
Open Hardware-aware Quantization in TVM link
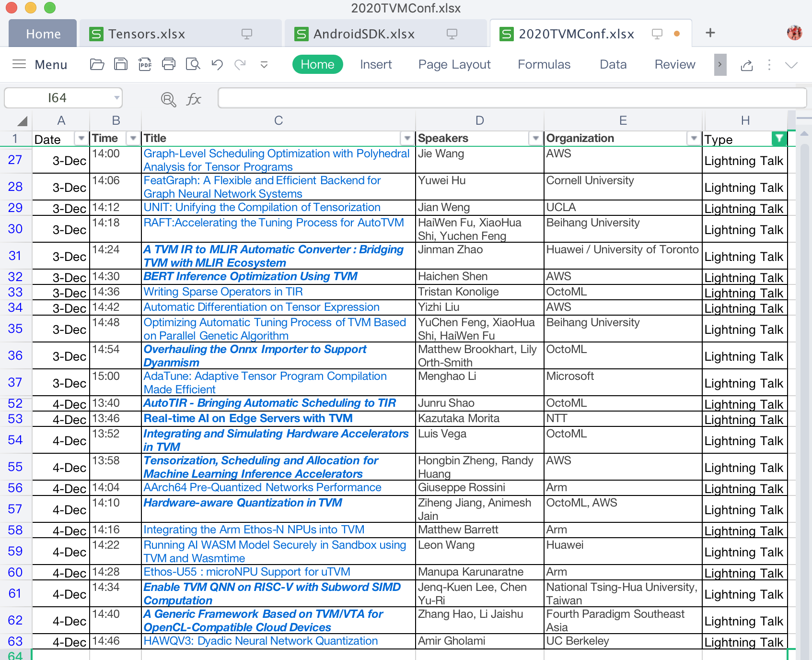point(243,503)
